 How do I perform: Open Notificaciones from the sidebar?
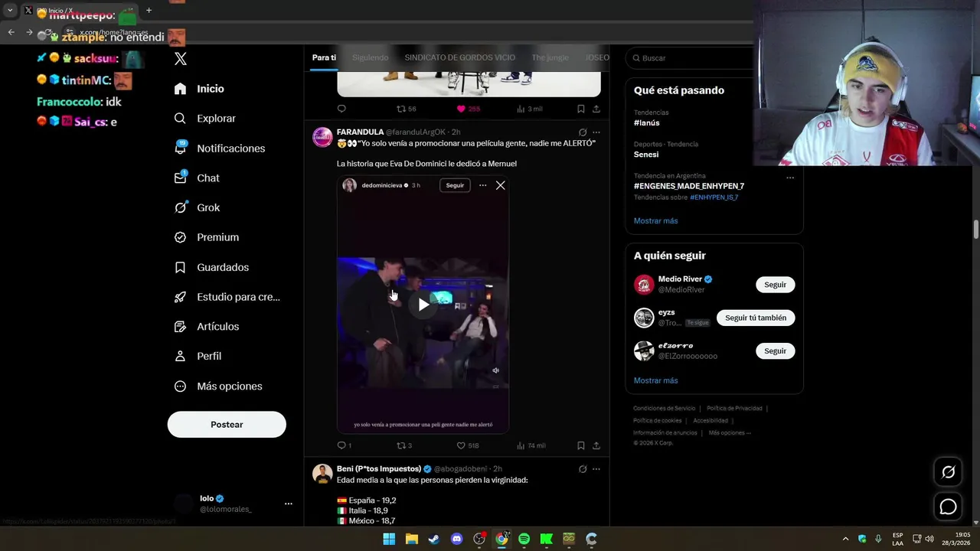(x=219, y=148)
